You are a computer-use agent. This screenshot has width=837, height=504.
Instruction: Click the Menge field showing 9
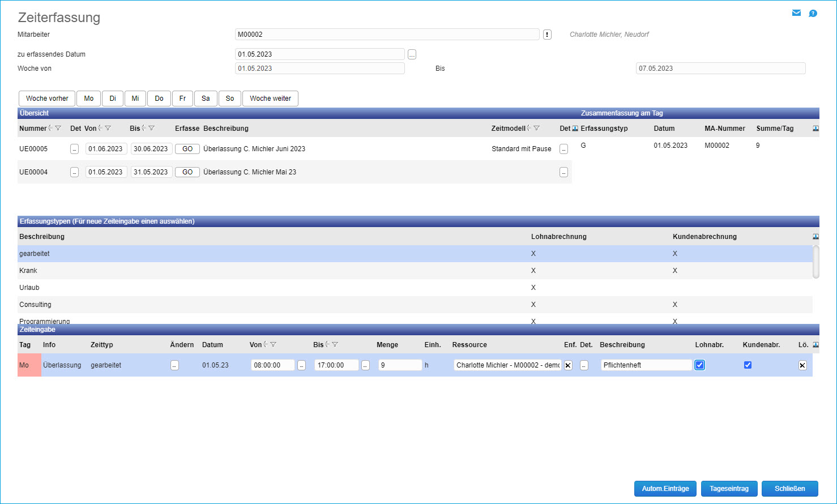pos(400,365)
